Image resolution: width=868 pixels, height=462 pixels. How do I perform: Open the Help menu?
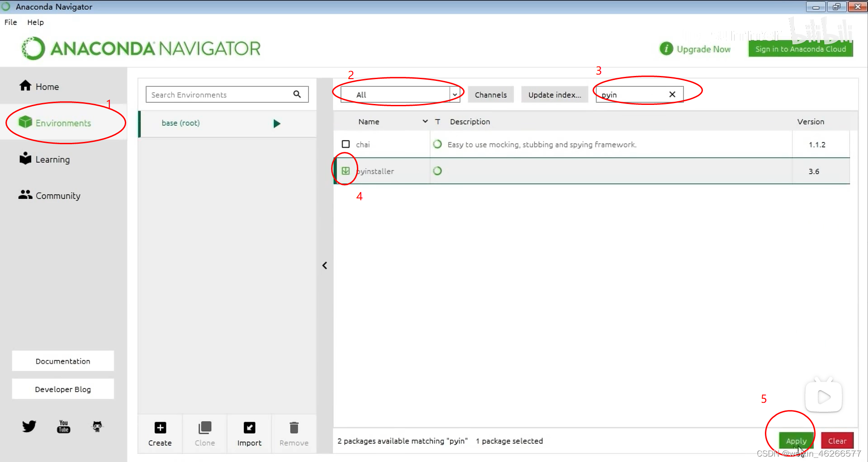35,22
